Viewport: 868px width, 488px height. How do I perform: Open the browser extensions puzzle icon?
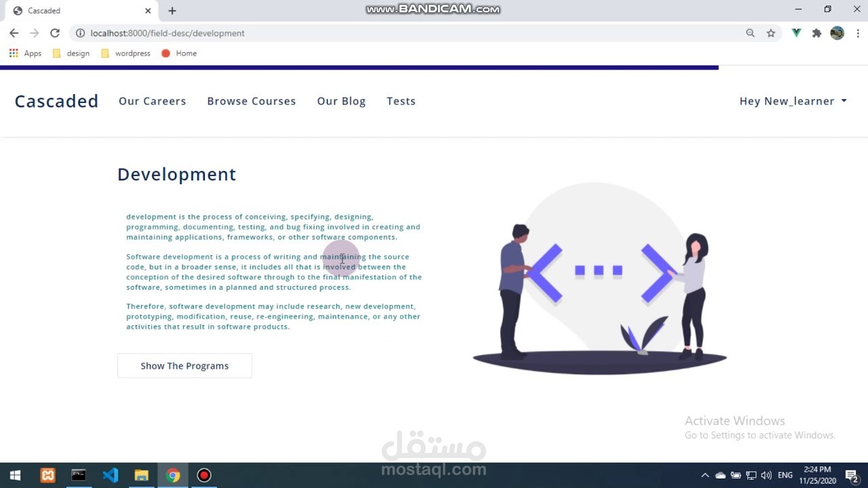tap(816, 33)
